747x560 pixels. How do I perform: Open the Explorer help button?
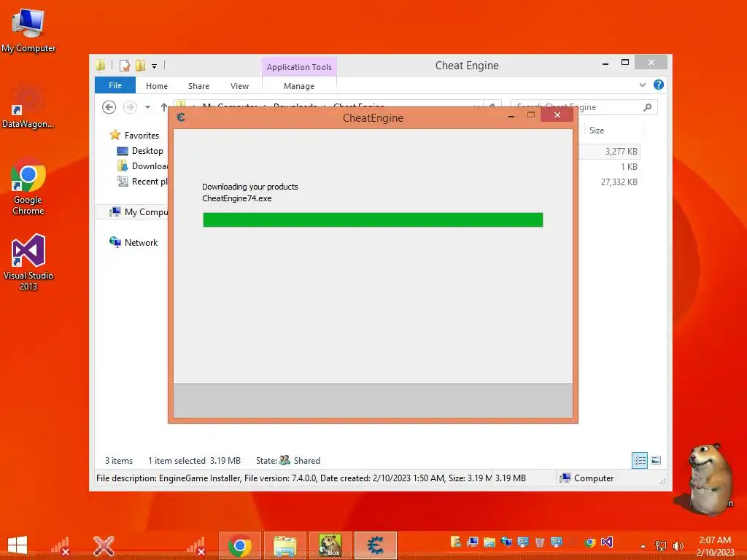(659, 85)
